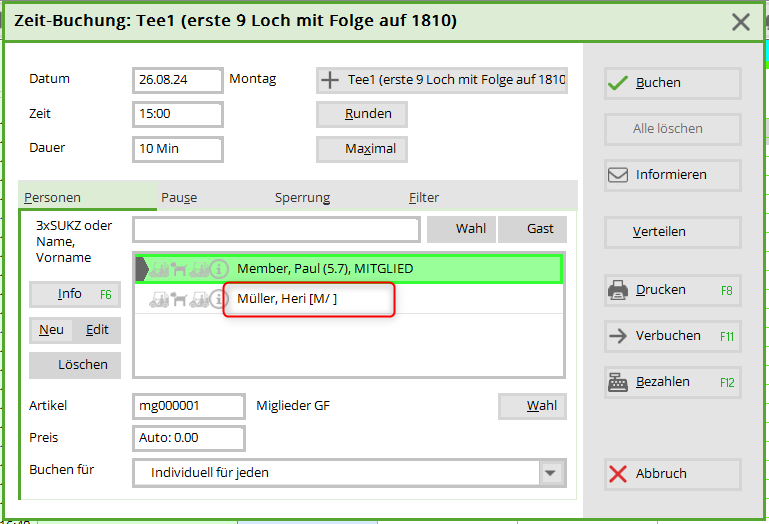Switch to the Personen tab

pos(87,197)
